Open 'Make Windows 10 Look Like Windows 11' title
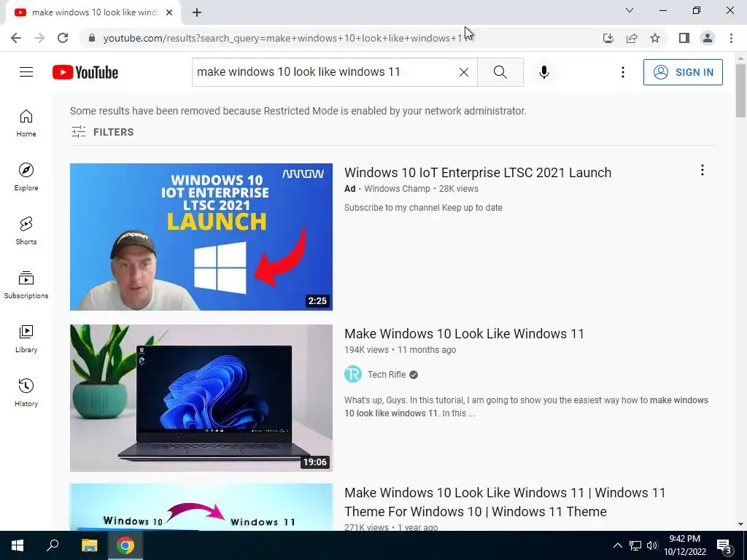 click(464, 334)
